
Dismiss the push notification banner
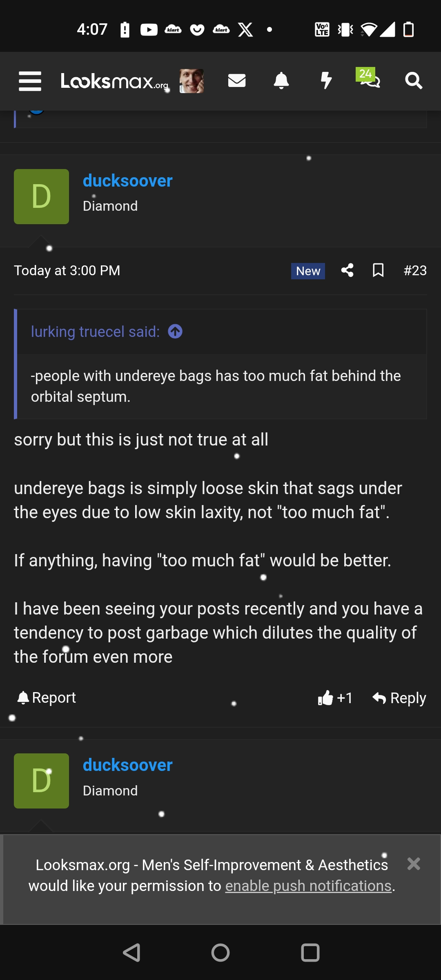pyautogui.click(x=414, y=864)
